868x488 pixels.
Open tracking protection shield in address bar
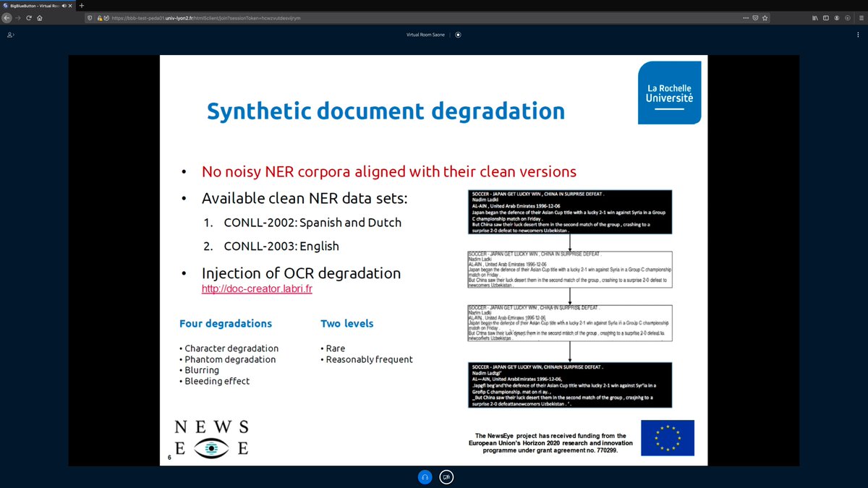90,17
